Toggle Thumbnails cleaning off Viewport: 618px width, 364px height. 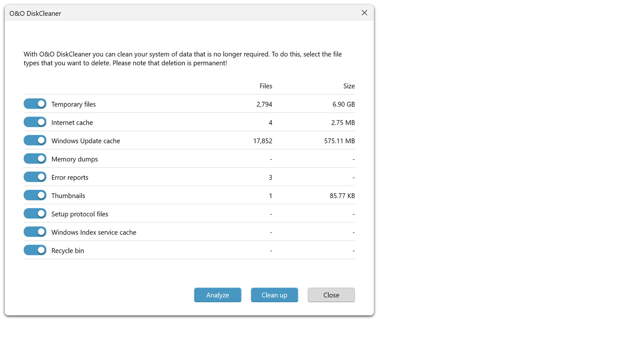(35, 195)
